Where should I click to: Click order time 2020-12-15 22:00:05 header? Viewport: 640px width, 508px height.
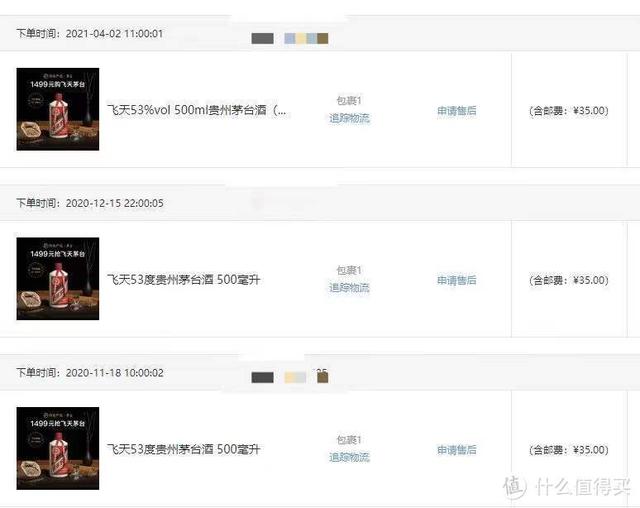coord(90,203)
